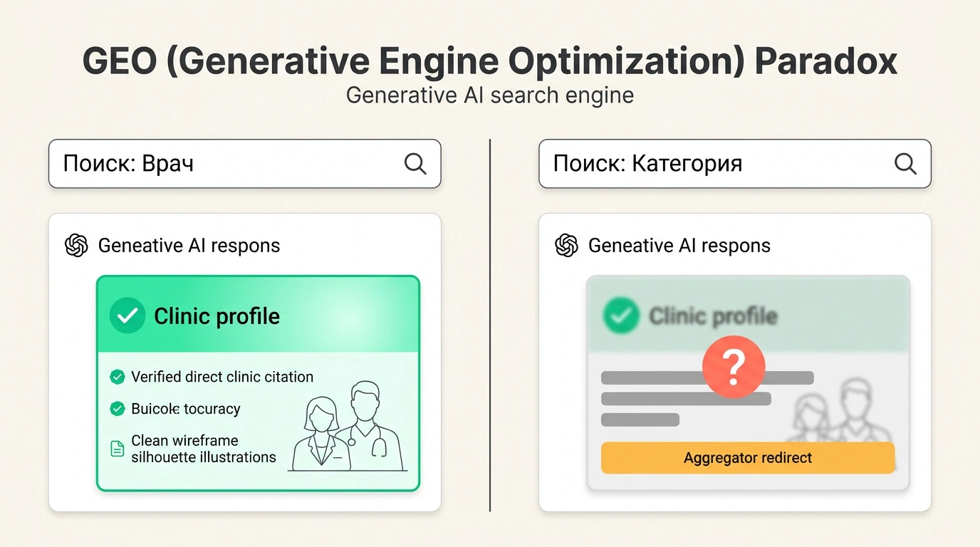Click the check icon beside Verified direct clinic citation
The image size is (980, 547).
(118, 377)
